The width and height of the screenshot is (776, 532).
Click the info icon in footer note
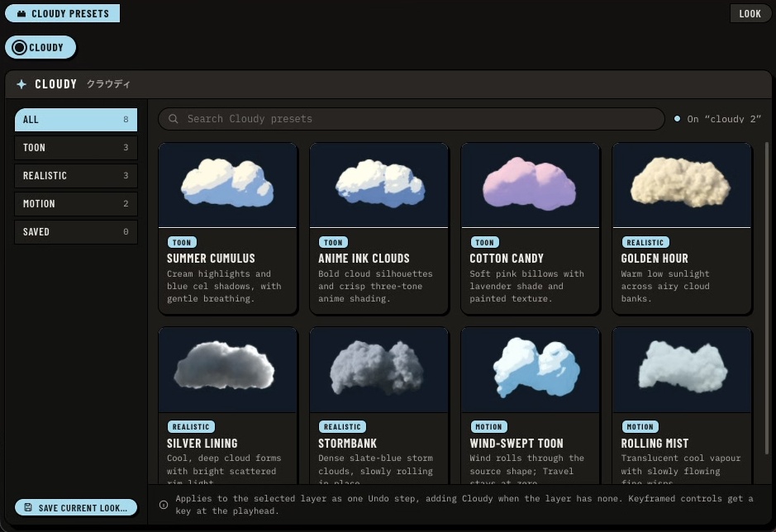[164, 505]
